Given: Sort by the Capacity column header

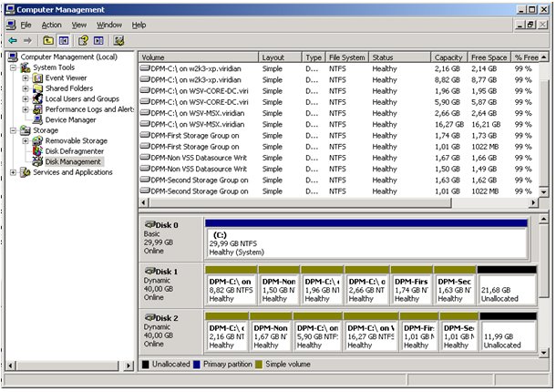Looking at the screenshot, I should pyautogui.click(x=449, y=57).
